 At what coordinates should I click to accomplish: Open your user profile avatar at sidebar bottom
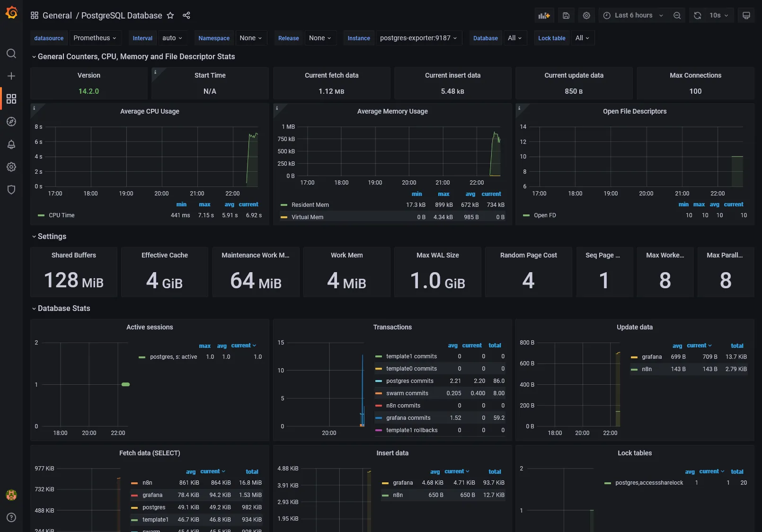click(x=11, y=495)
